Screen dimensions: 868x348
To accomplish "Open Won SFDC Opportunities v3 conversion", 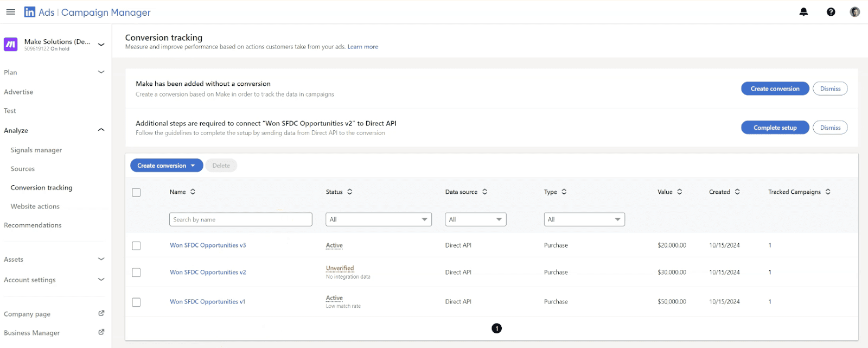I will click(x=208, y=245).
